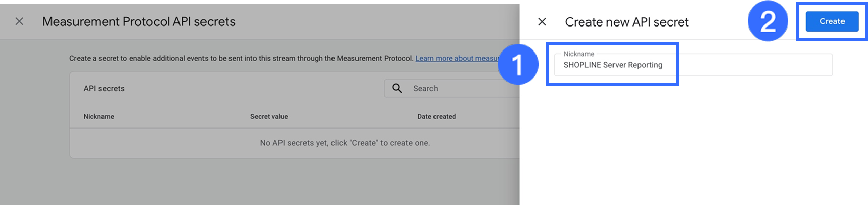This screenshot has width=868, height=205.
Task: Click the Create a secret description text
Action: [x=241, y=58]
